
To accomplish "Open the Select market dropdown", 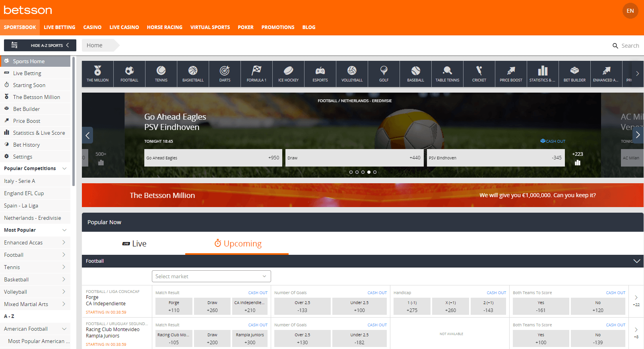I will click(211, 276).
